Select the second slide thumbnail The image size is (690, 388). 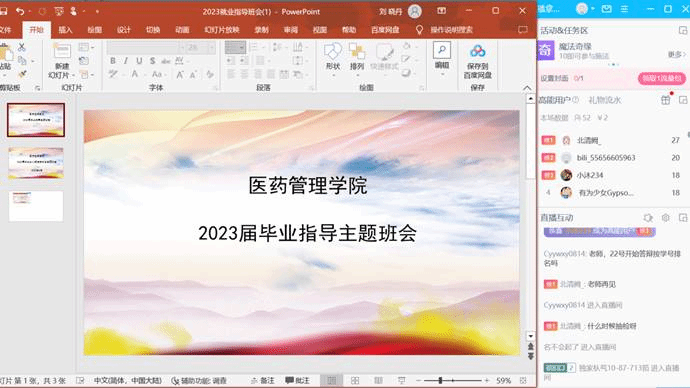click(36, 163)
